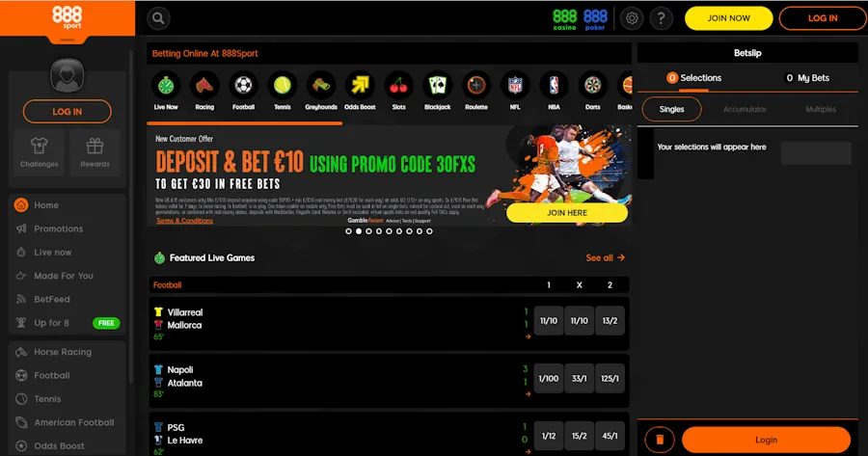Open Napoli match arrow icon

pos(528,394)
